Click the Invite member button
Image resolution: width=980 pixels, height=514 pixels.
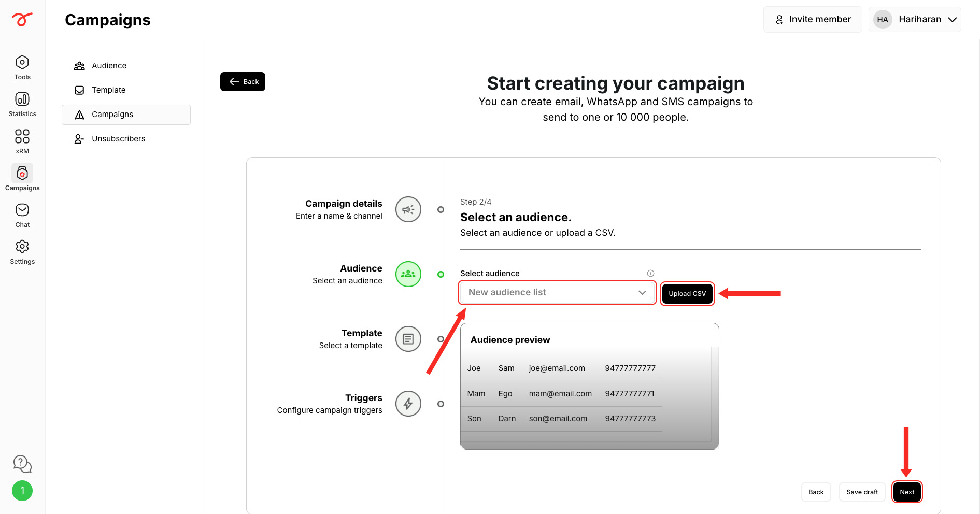click(x=813, y=20)
